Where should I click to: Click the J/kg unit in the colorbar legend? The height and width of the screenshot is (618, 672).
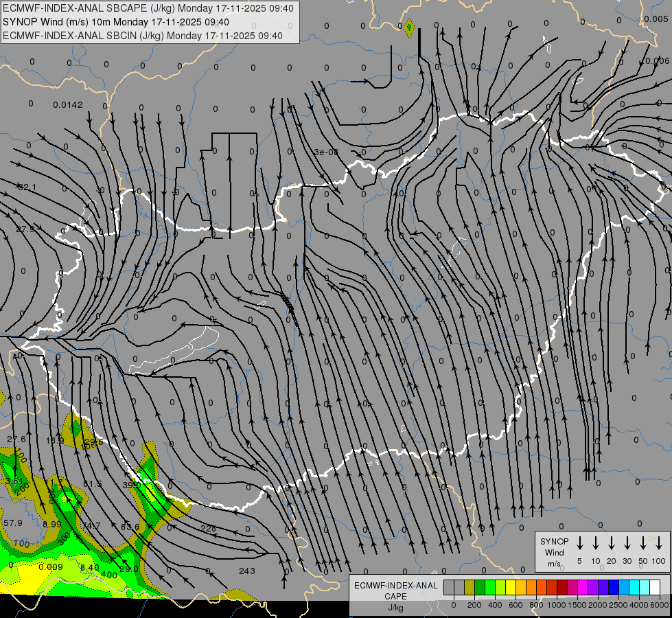tap(395, 608)
